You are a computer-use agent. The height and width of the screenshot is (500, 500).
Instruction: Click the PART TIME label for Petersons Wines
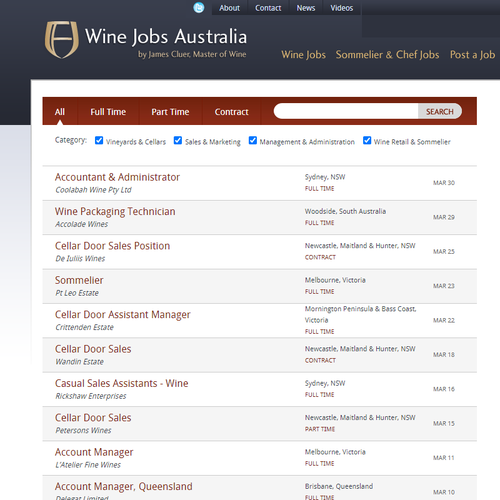[320, 429]
